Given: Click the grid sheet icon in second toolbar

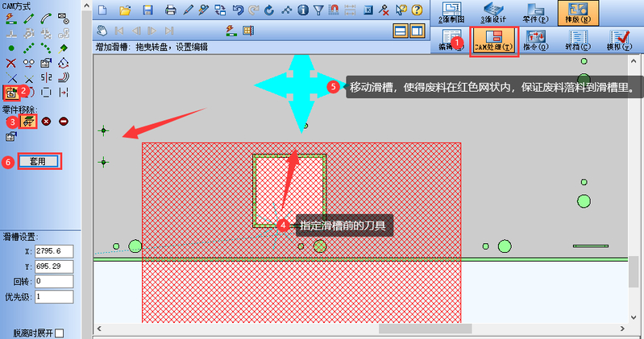Looking at the screenshot, I should pyautogui.click(x=248, y=31).
